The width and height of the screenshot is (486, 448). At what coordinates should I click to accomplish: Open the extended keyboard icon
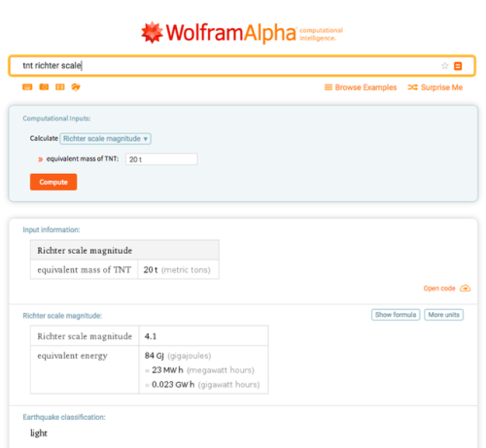27,86
